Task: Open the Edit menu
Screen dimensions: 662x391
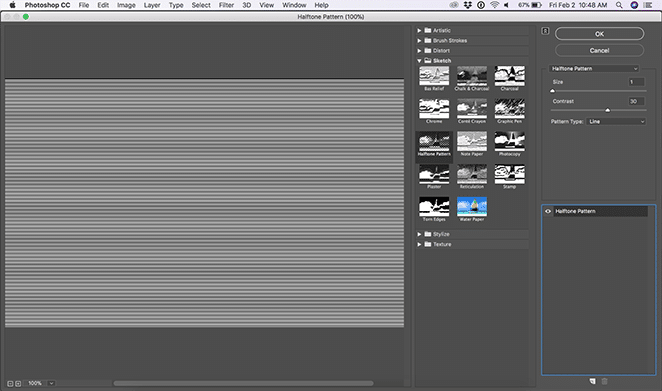Action: tap(103, 5)
